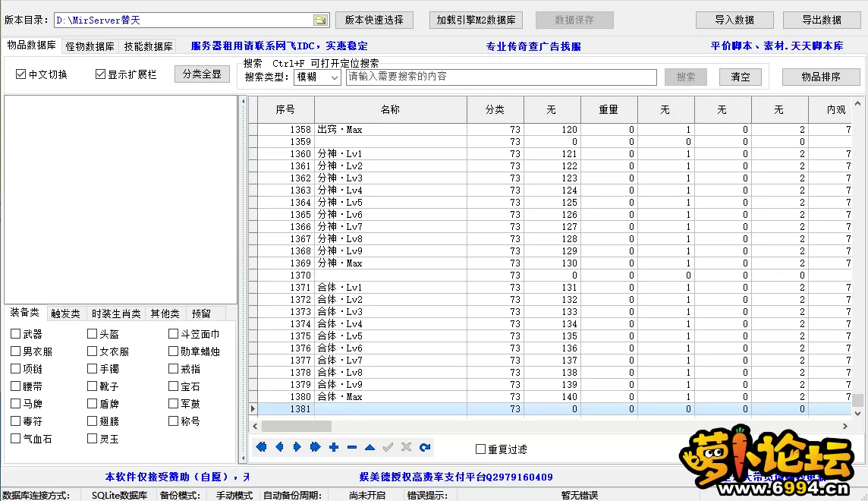Viewport: 868px width, 501px height.
Task: Click the horizontal scrollbar right arrow
Action: 844,427
